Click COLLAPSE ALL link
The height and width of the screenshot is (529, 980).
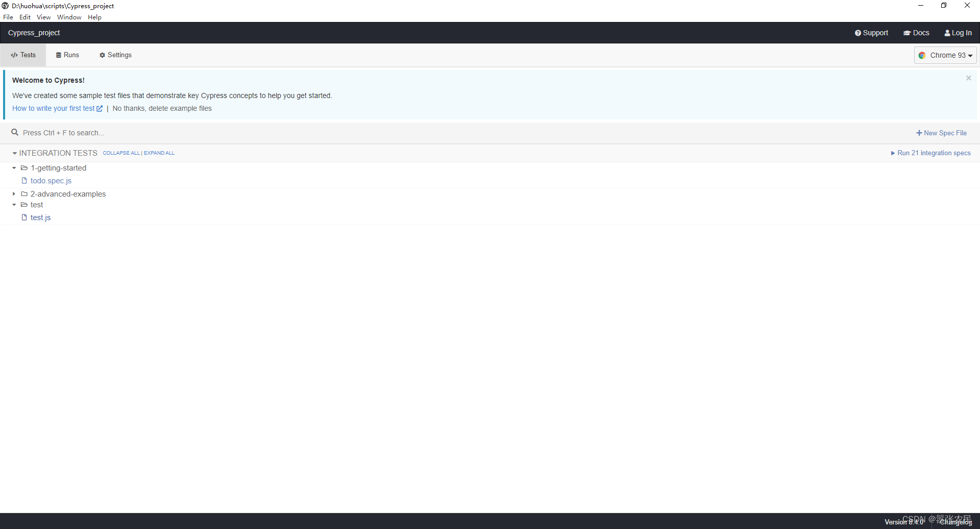(121, 153)
